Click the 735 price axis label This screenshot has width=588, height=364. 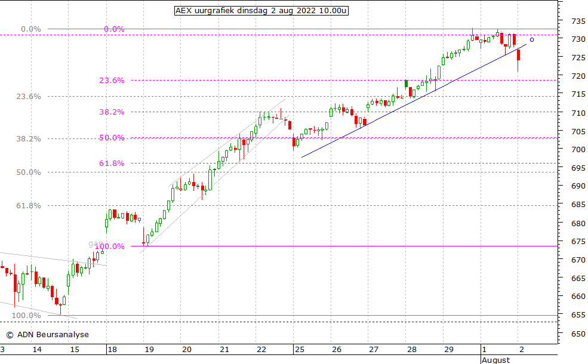[577, 21]
